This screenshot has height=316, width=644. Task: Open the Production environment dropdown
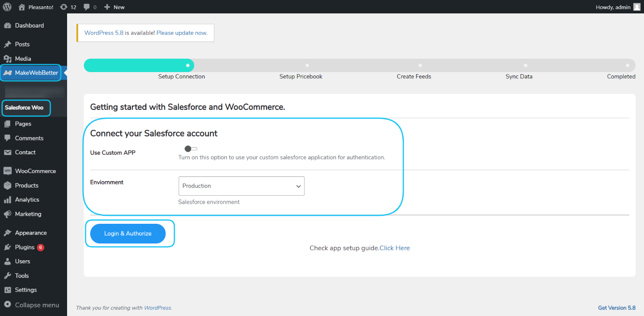point(241,186)
